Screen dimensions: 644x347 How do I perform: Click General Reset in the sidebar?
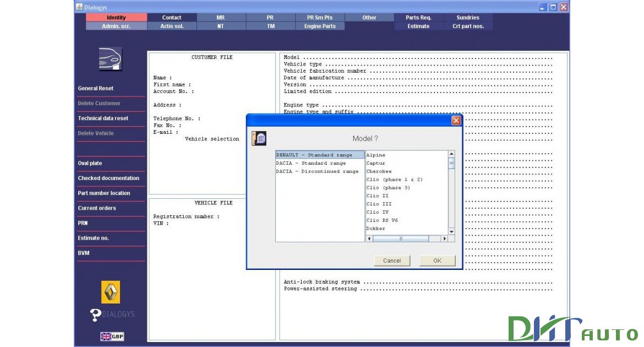pyautogui.click(x=95, y=88)
